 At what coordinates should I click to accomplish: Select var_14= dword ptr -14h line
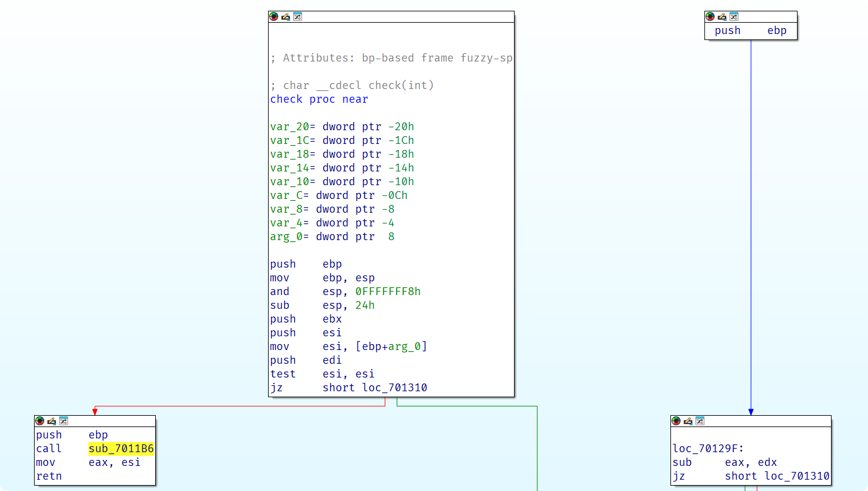coord(342,168)
